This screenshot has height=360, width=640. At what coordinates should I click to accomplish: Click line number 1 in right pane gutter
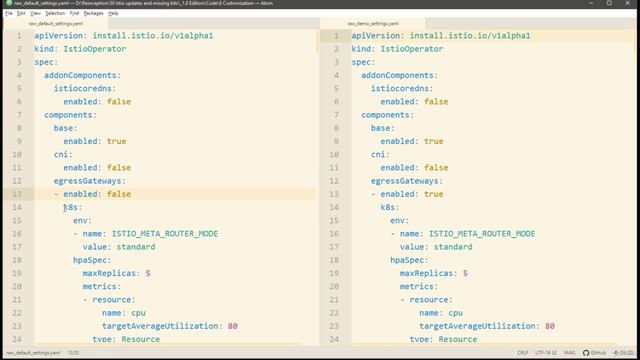point(336,36)
